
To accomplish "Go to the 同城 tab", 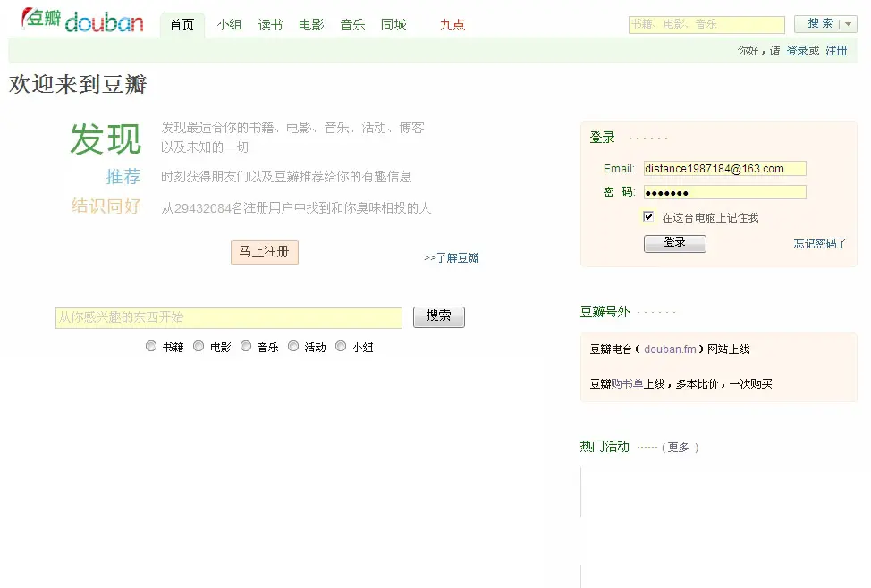I will 393,25.
